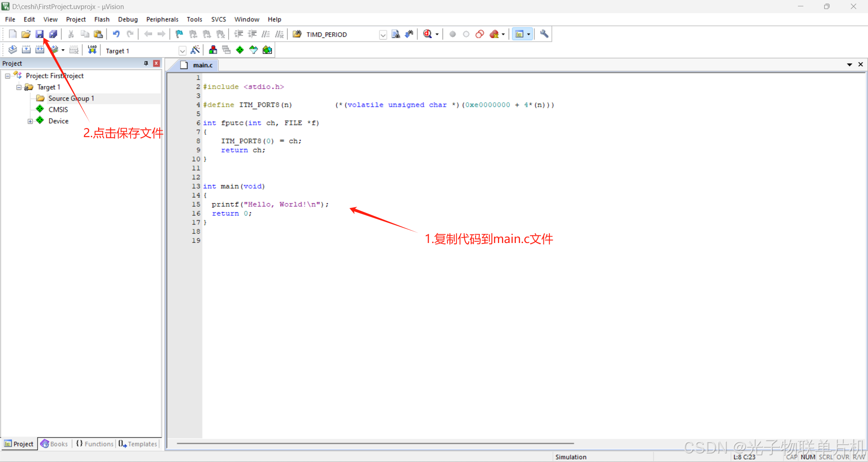Viewport: 868px width, 462px height.
Task: Open the batch build dropdown arrow
Action: 63,50
